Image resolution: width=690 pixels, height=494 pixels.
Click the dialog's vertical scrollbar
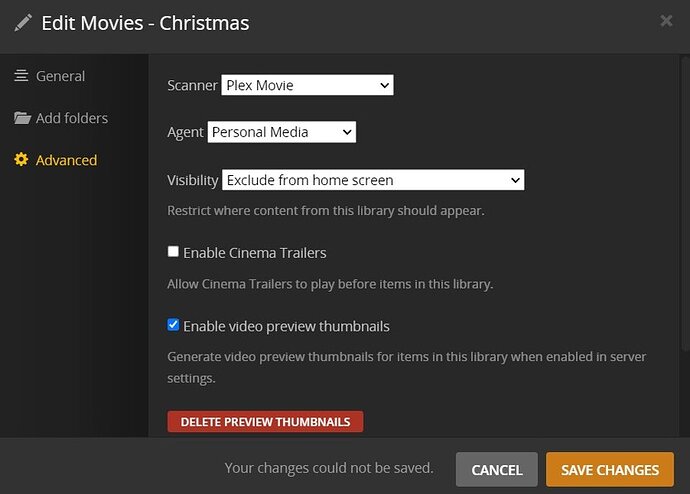[x=685, y=202]
